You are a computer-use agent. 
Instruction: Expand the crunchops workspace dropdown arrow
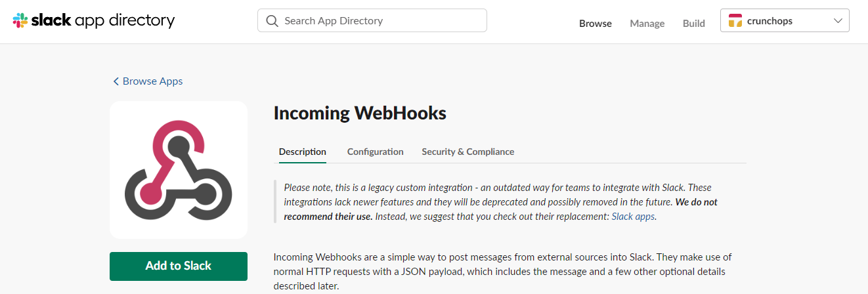click(x=838, y=20)
